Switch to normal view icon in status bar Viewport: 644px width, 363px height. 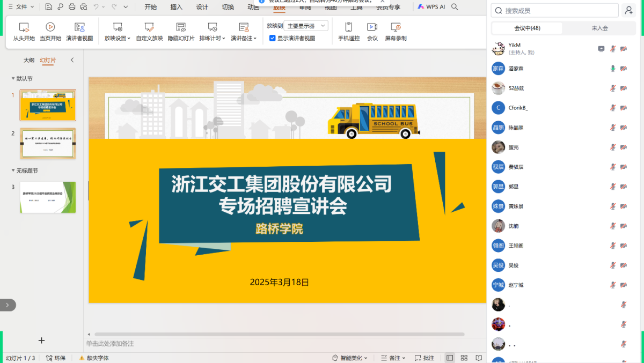(x=450, y=358)
